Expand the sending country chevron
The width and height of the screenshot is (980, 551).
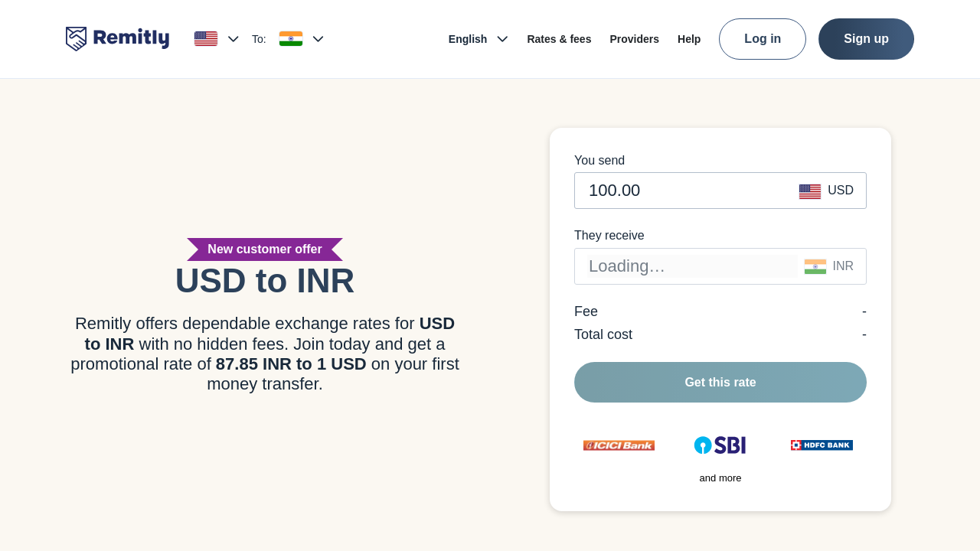(234, 39)
